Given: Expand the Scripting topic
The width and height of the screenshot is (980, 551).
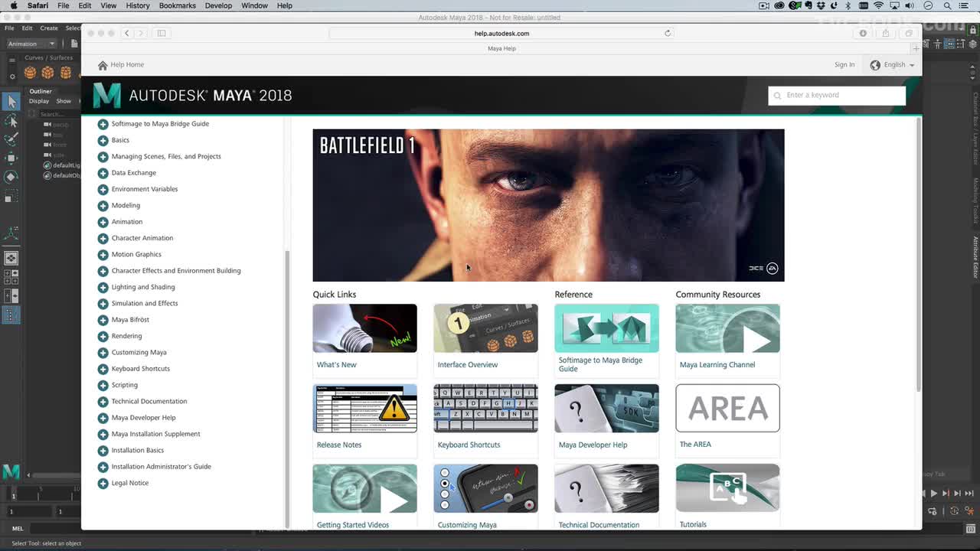Looking at the screenshot, I should pos(103,385).
